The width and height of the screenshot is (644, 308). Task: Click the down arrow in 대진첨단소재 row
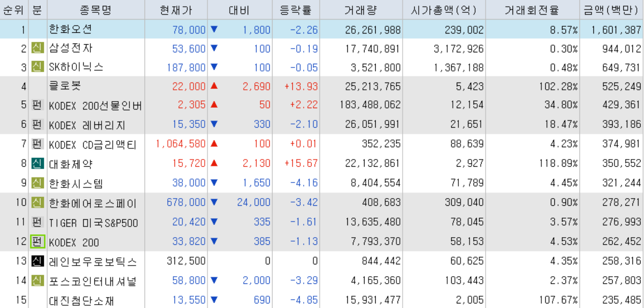[x=214, y=300]
